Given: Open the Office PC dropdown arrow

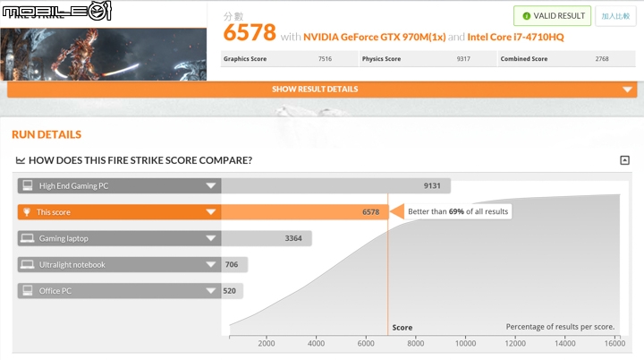Looking at the screenshot, I should click(x=211, y=291).
